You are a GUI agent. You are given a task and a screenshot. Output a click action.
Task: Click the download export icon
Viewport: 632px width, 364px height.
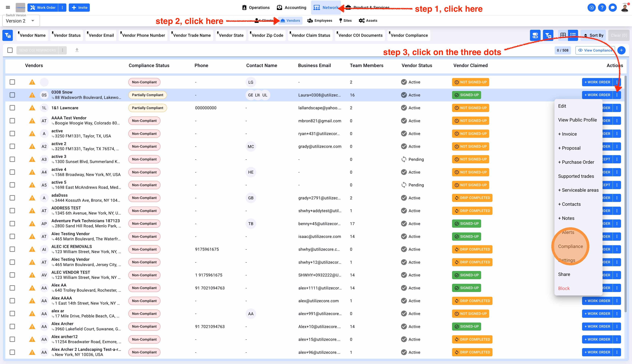click(77, 50)
